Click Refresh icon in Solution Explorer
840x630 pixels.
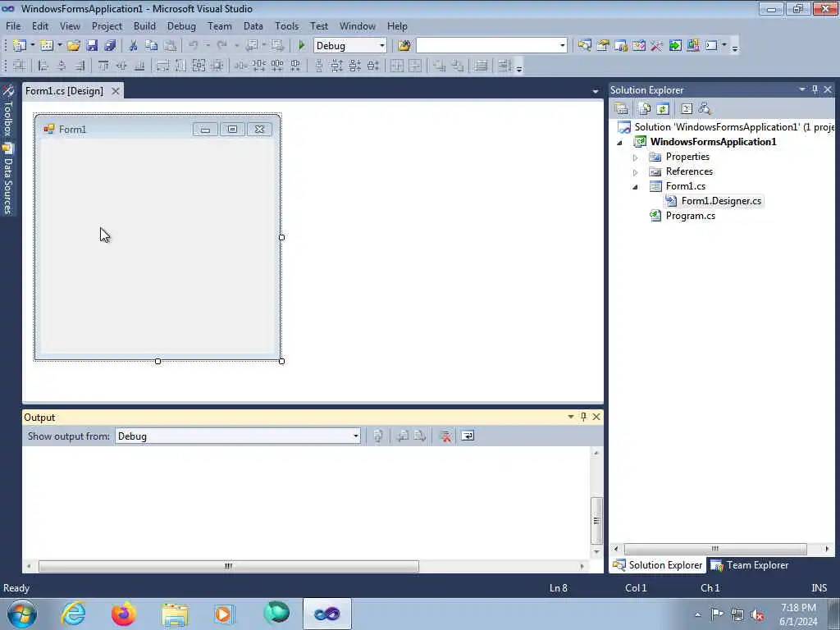[x=663, y=109]
